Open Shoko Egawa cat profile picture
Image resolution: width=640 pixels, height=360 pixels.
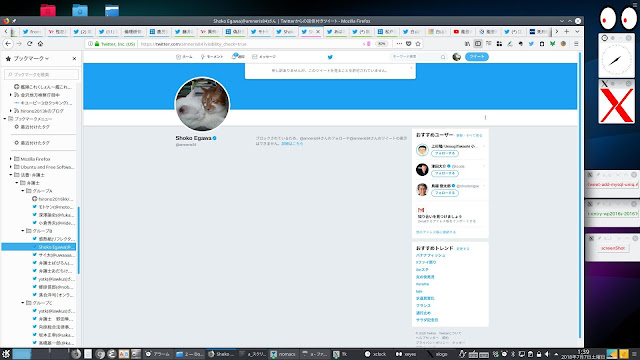pyautogui.click(x=202, y=104)
